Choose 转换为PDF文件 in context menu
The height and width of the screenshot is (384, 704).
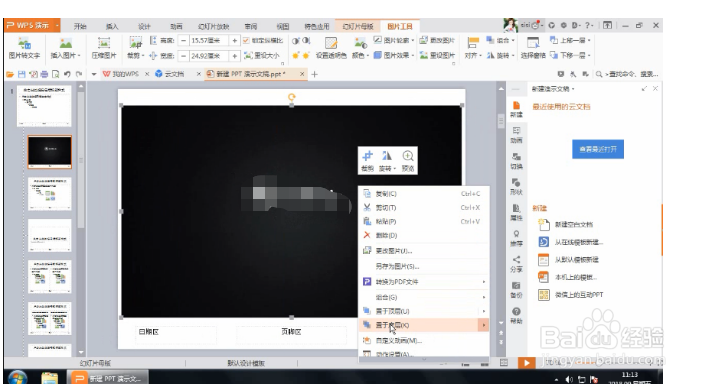(x=423, y=282)
